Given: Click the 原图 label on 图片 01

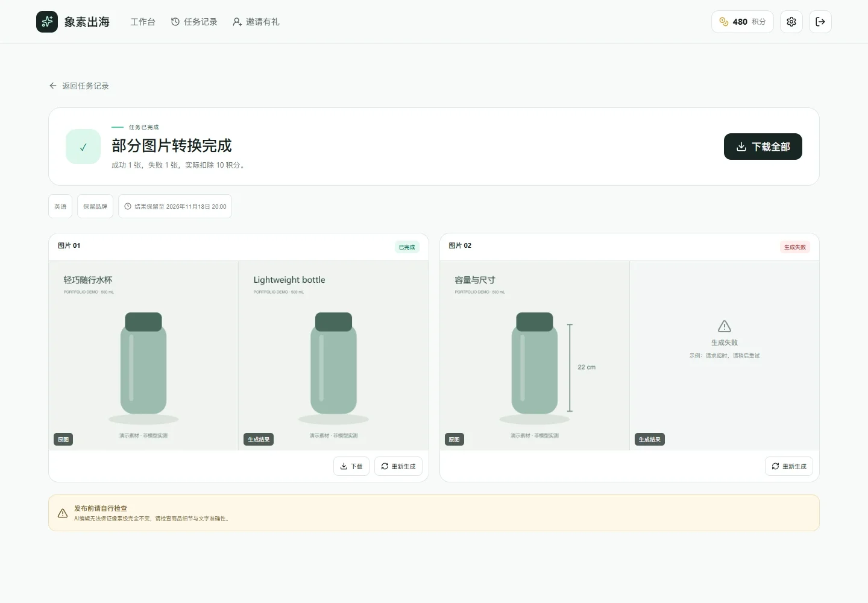Looking at the screenshot, I should point(63,440).
